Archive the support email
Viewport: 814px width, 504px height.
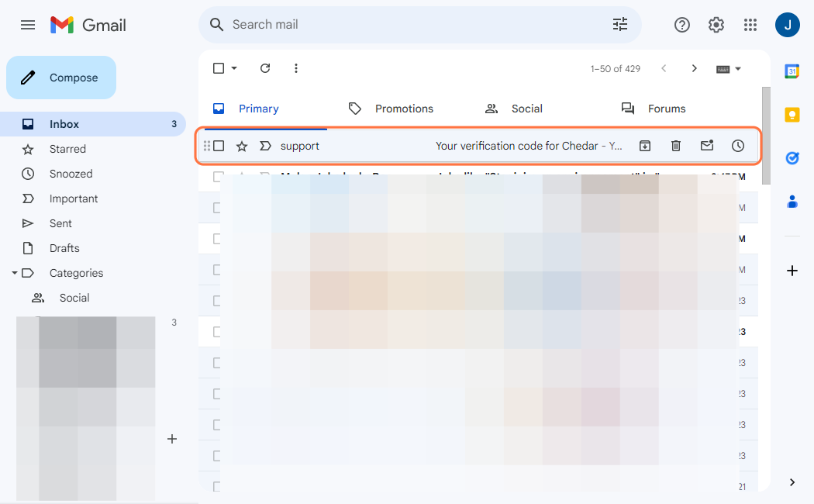(x=645, y=146)
